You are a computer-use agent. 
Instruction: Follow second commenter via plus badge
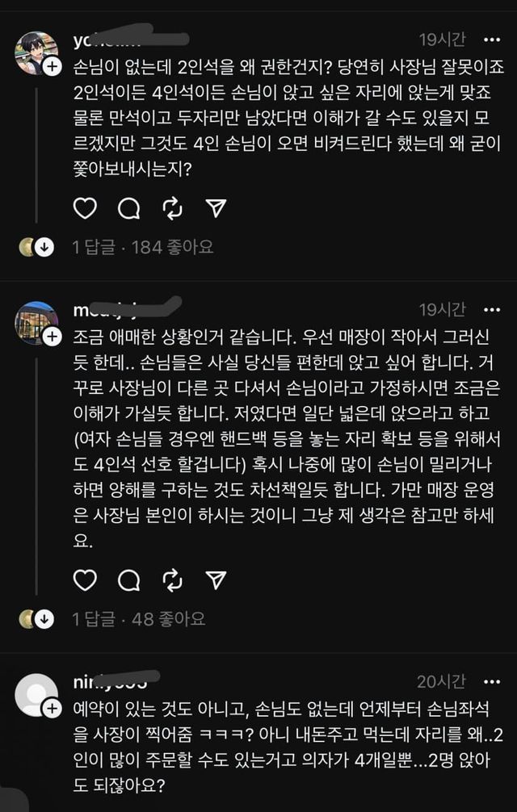coord(52,336)
